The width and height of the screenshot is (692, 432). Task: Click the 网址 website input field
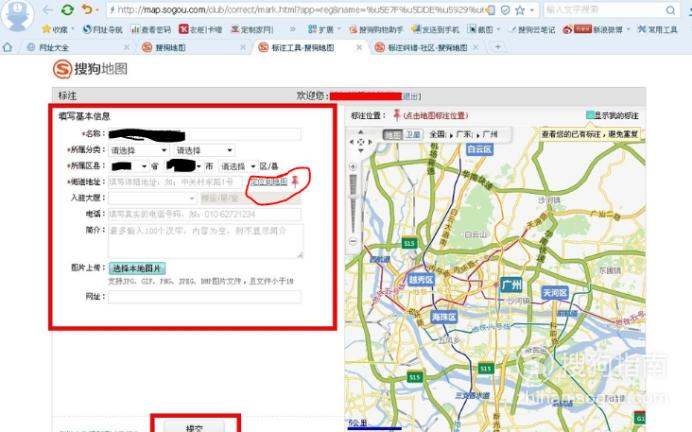pyautogui.click(x=205, y=297)
